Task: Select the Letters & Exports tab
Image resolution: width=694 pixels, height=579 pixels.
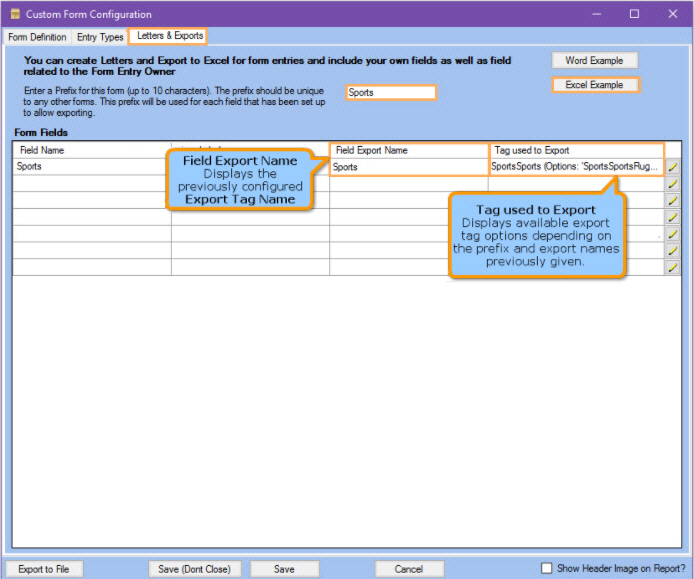Action: click(x=168, y=36)
